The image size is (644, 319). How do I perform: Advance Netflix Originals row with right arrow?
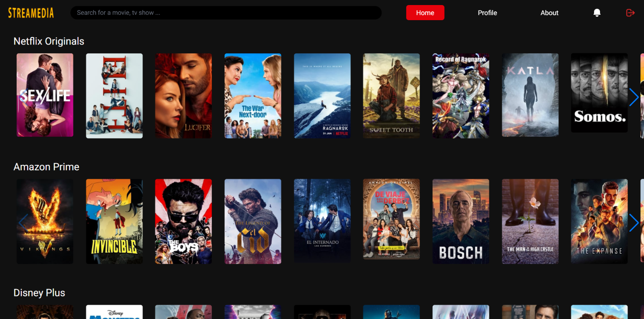pyautogui.click(x=634, y=97)
